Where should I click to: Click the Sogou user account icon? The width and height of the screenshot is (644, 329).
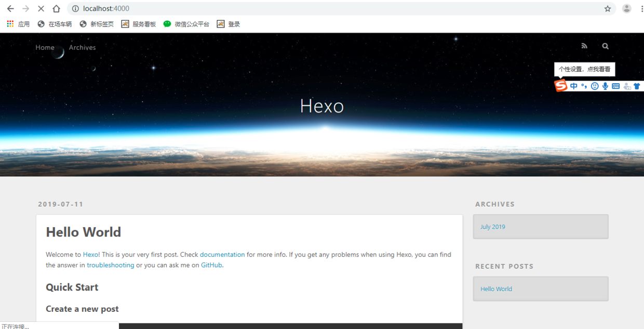click(x=627, y=86)
